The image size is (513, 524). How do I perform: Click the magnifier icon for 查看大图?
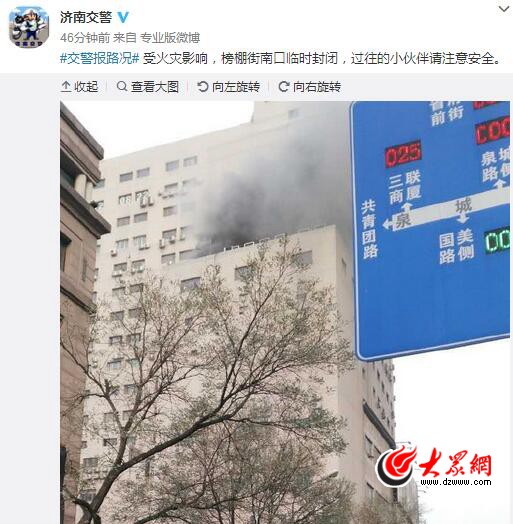(x=122, y=87)
